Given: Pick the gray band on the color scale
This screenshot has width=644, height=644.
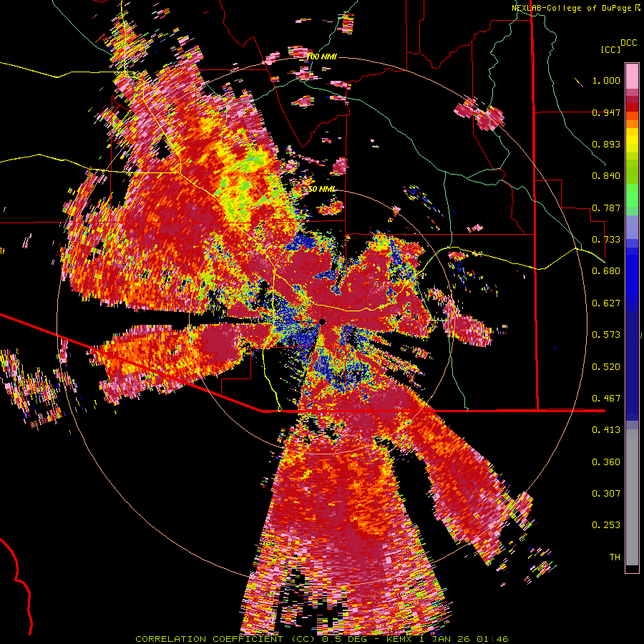Looking at the screenshot, I should point(632,497).
